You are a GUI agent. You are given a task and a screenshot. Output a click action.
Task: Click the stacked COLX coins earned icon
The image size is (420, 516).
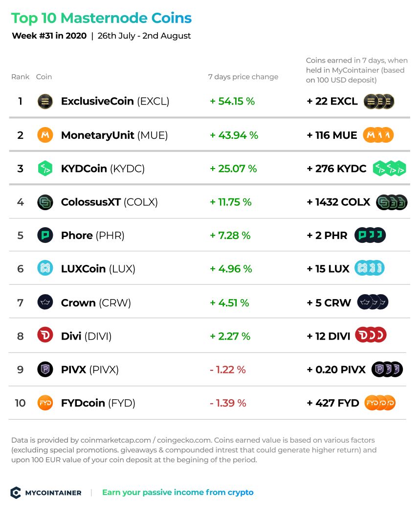click(392, 202)
